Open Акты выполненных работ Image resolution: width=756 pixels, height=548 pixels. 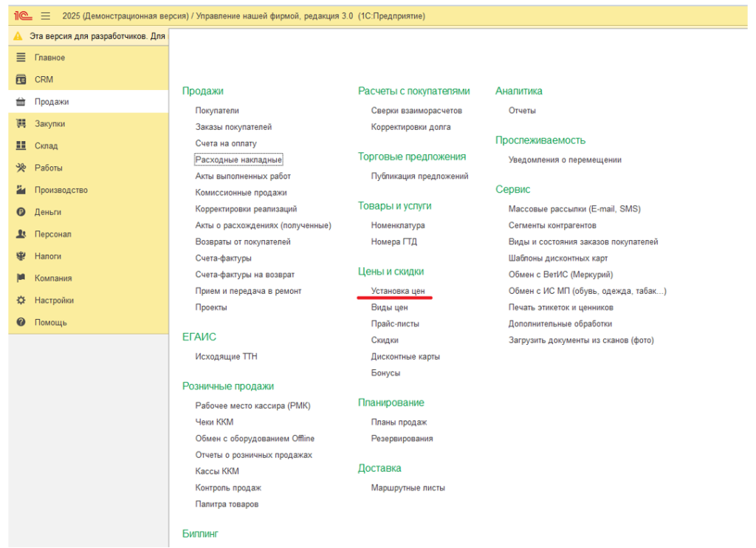point(243,176)
